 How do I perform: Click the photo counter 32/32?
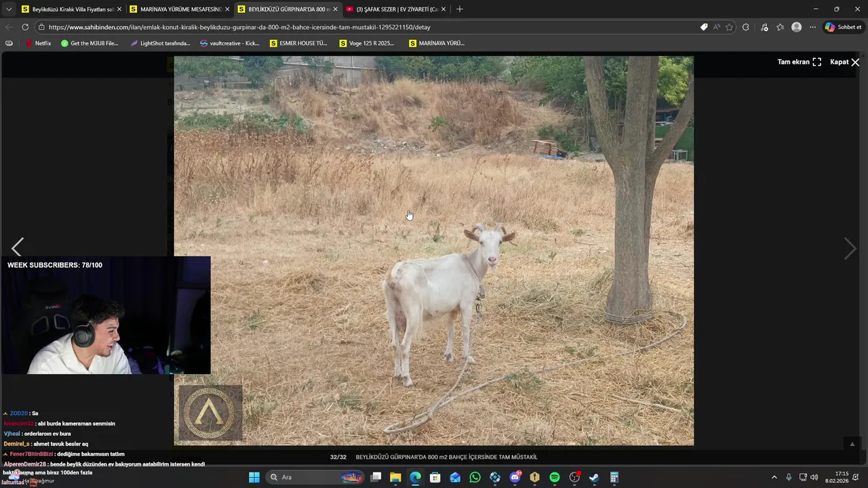pos(338,457)
